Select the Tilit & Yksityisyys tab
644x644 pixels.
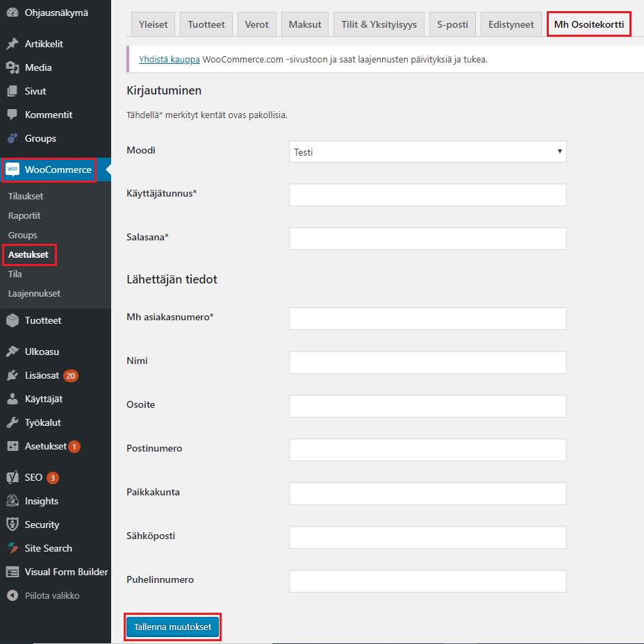pos(379,24)
